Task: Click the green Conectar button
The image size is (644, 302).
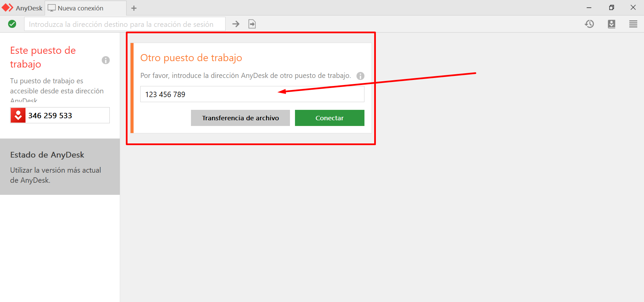Action: tap(330, 118)
